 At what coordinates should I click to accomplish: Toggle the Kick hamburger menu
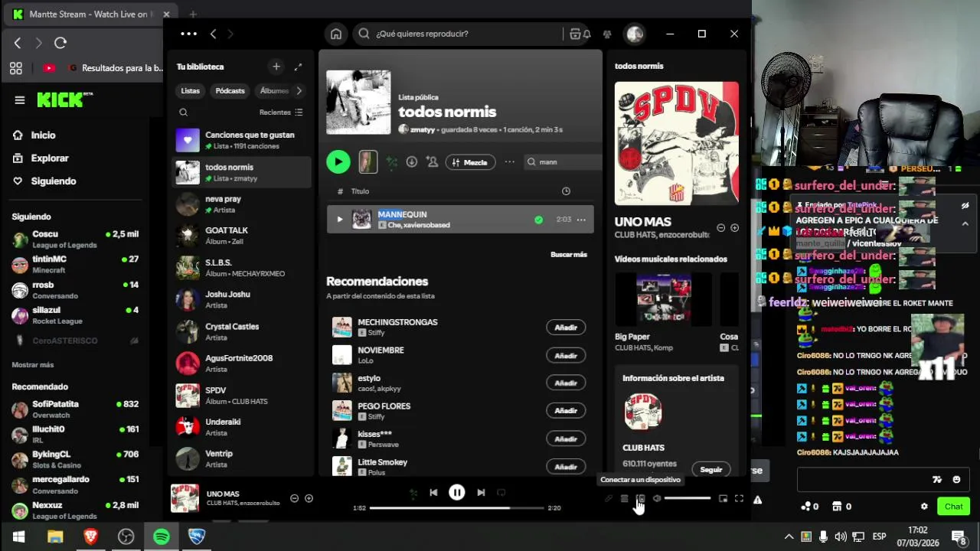[20, 100]
